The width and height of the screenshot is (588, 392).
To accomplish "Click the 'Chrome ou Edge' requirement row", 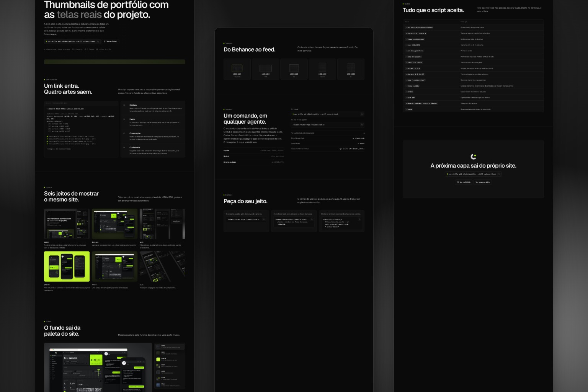I will (x=254, y=162).
